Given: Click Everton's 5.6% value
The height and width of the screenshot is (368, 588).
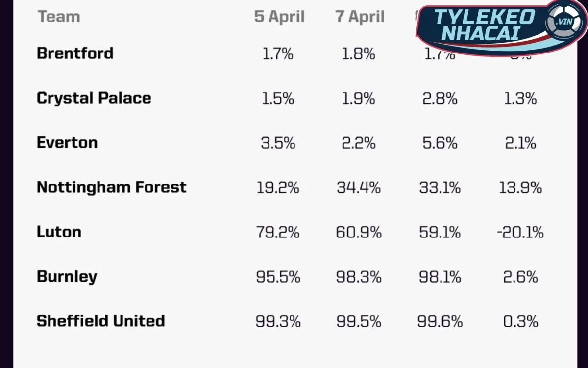Looking at the screenshot, I should pos(440,143).
